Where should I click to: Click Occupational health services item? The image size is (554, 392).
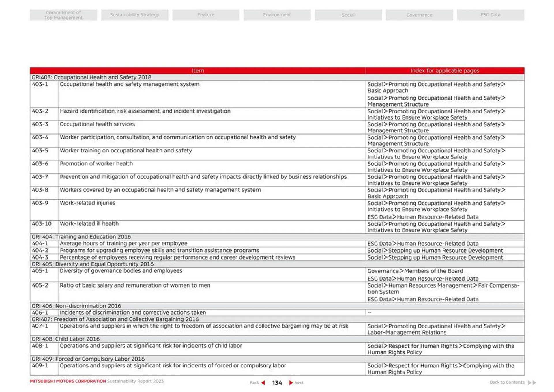[x=97, y=124]
